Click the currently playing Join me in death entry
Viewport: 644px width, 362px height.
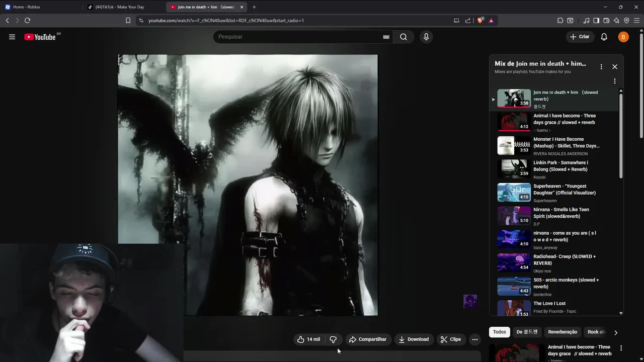(553, 99)
